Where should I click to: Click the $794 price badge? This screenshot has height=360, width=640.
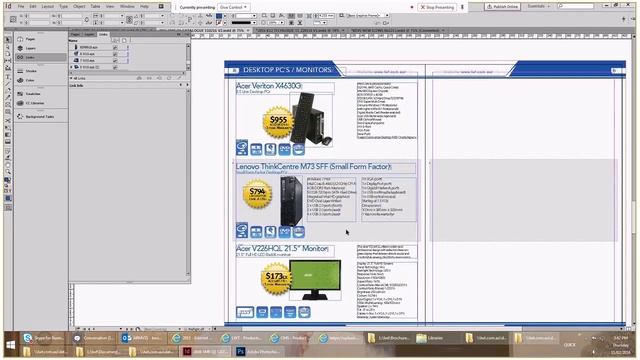click(x=257, y=193)
